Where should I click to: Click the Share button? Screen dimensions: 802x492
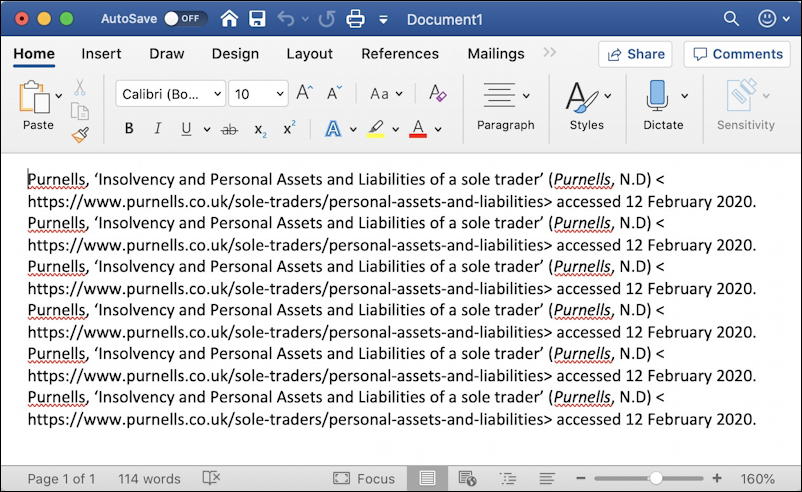(x=635, y=54)
